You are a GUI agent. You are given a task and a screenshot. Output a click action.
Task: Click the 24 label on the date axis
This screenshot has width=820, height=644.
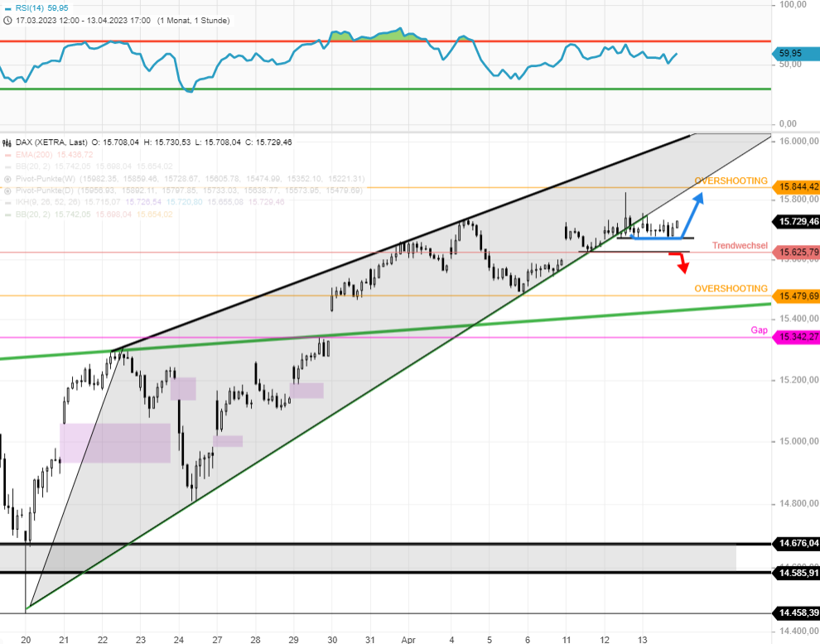[x=179, y=639]
